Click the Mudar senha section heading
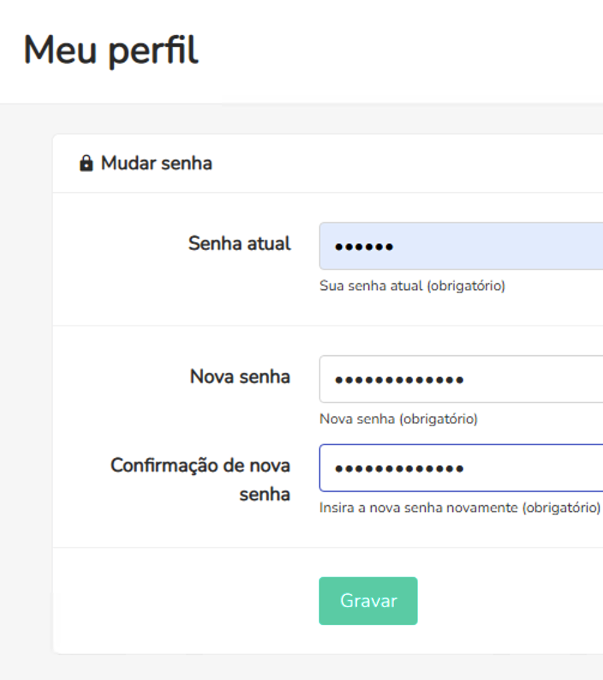The height and width of the screenshot is (680, 603). [156, 163]
